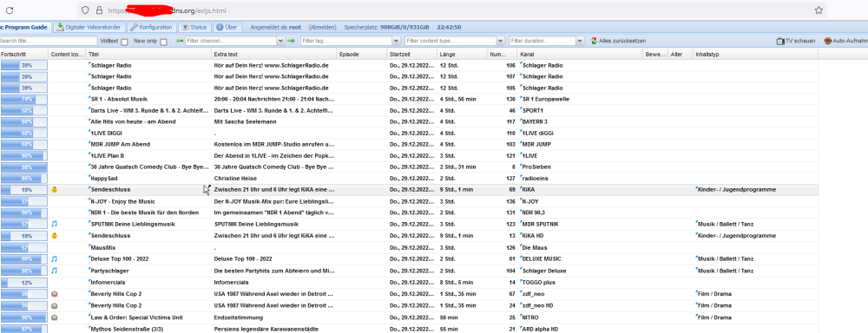
Task: Sort by the Fortschritt column header
Action: (x=23, y=55)
